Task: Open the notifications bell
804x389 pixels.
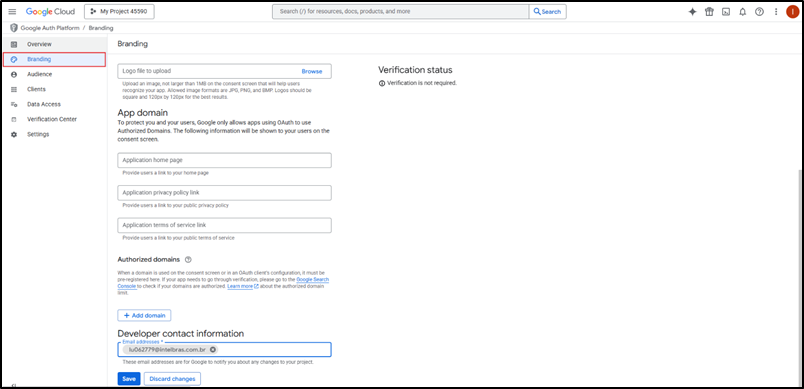Action: [742, 11]
